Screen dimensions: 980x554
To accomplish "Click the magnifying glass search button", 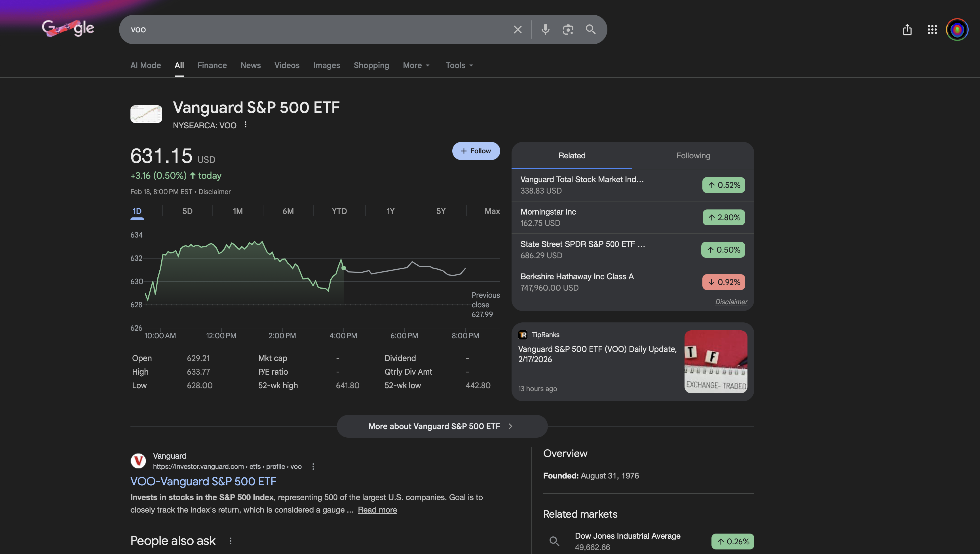I will pos(590,29).
